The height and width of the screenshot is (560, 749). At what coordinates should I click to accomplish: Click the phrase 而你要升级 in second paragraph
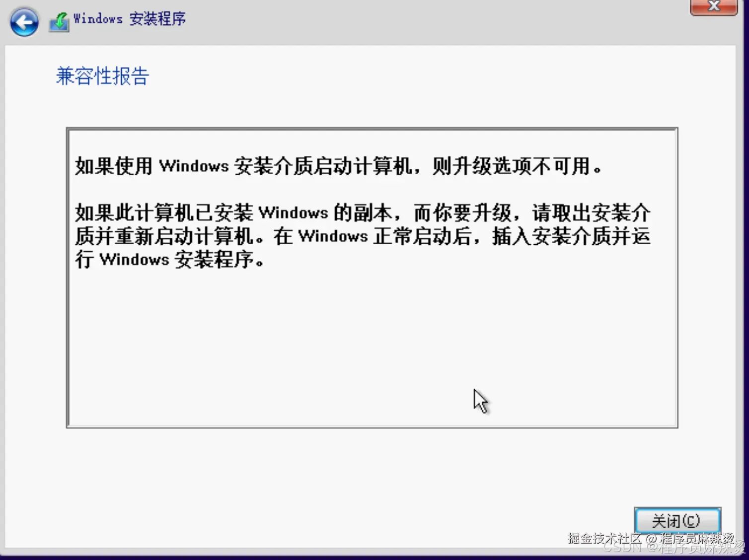(462, 213)
